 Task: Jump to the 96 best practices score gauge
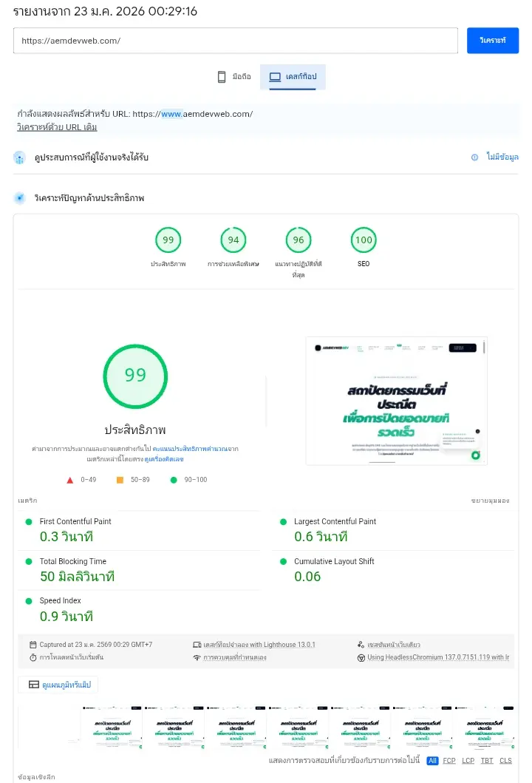tap(299, 240)
